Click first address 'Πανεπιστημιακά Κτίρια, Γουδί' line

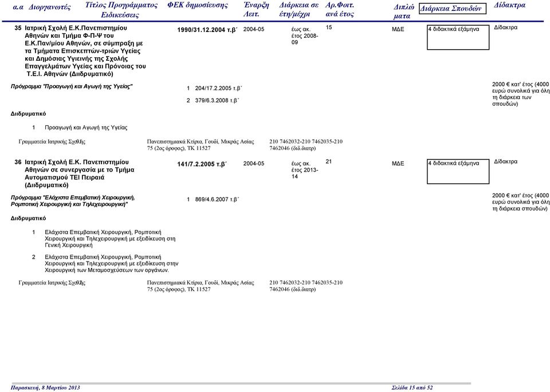tap(201, 145)
